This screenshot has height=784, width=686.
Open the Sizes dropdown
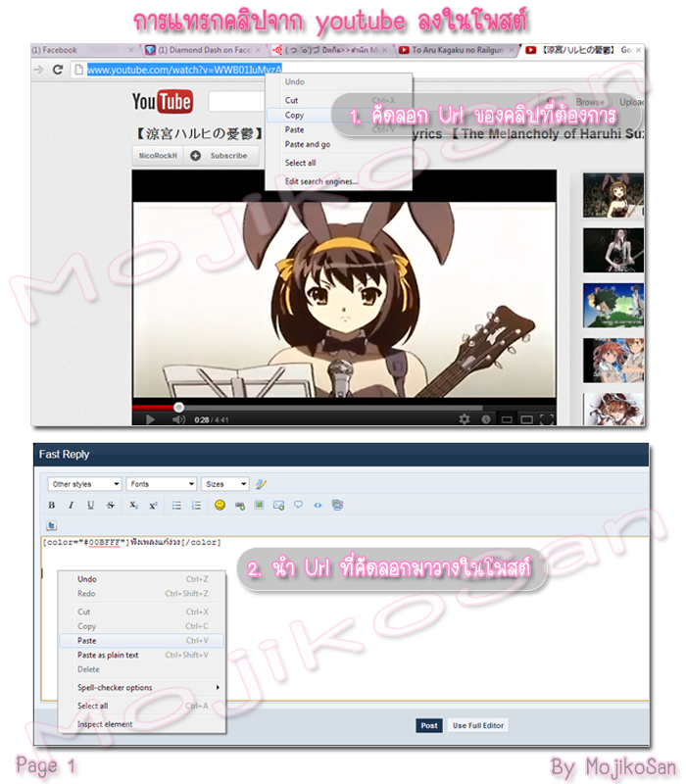point(225,484)
